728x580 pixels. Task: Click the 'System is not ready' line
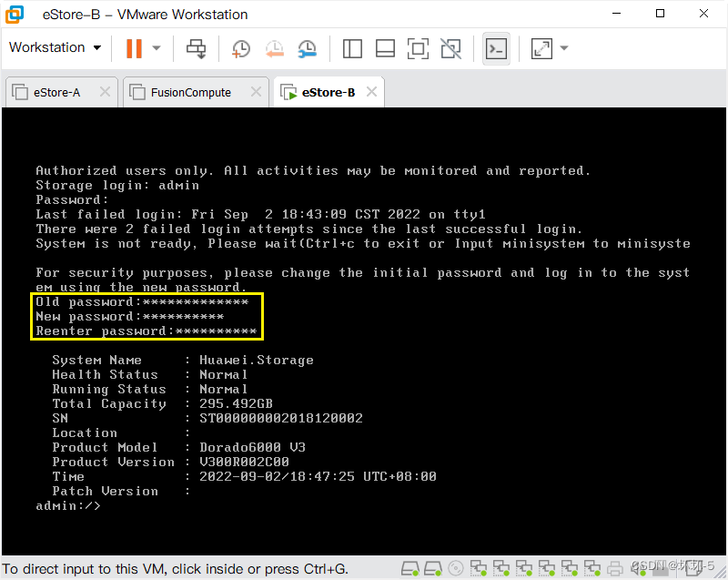point(363,243)
